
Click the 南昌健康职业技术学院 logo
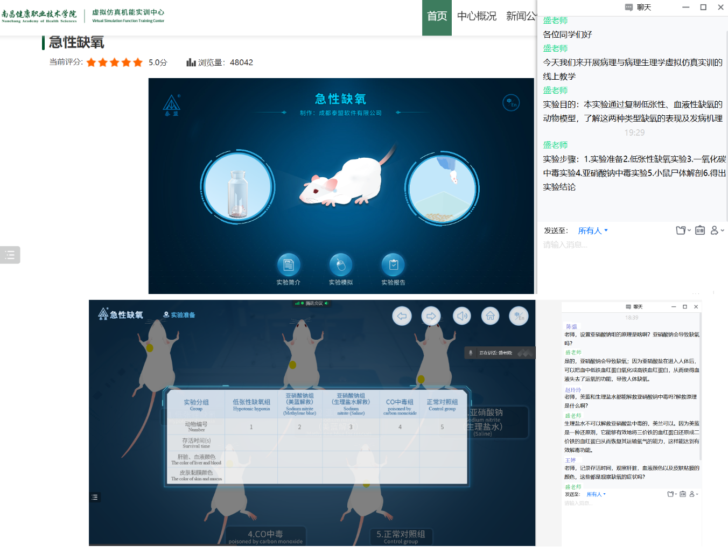[x=39, y=16]
